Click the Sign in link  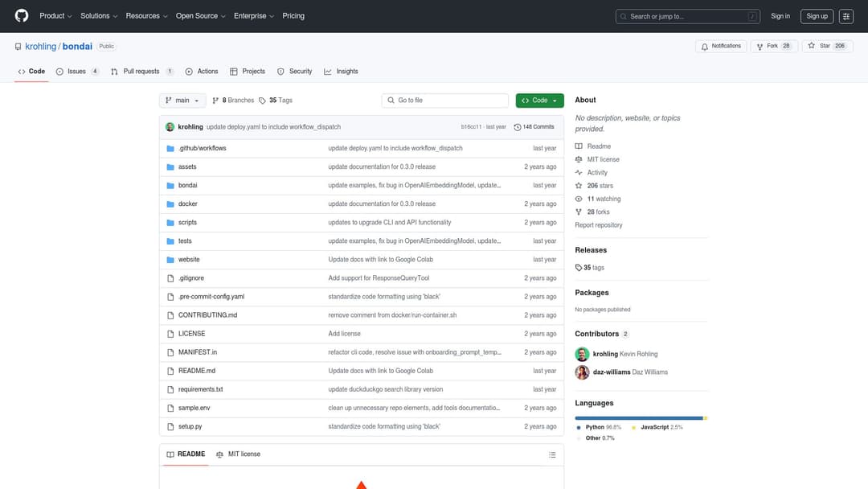[x=780, y=16]
